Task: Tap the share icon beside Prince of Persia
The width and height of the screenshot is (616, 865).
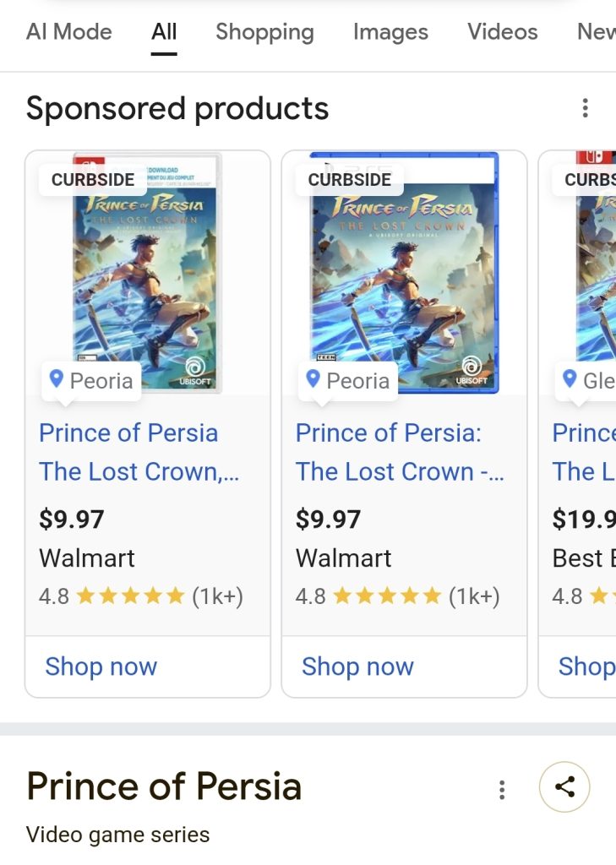Action: 564,787
